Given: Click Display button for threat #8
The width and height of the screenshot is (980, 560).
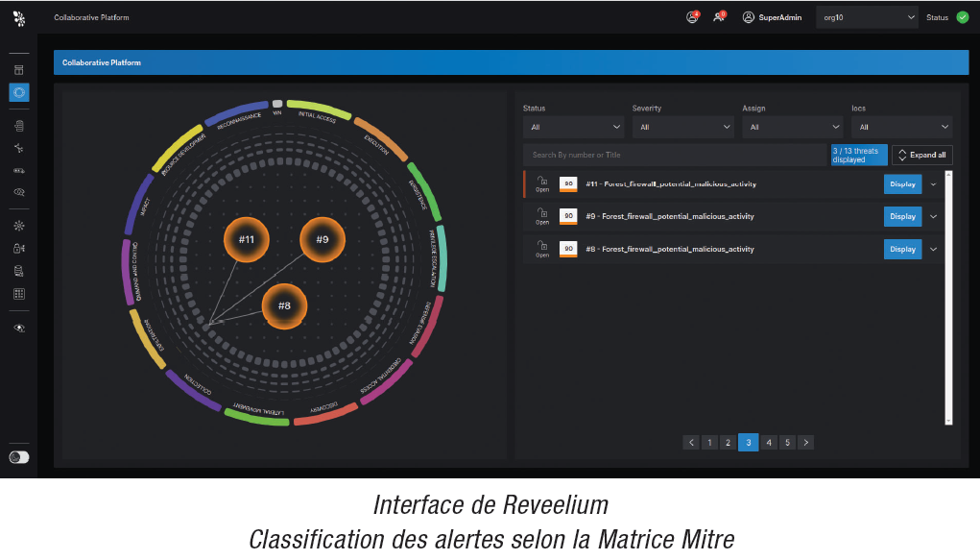Looking at the screenshot, I should pos(902,249).
